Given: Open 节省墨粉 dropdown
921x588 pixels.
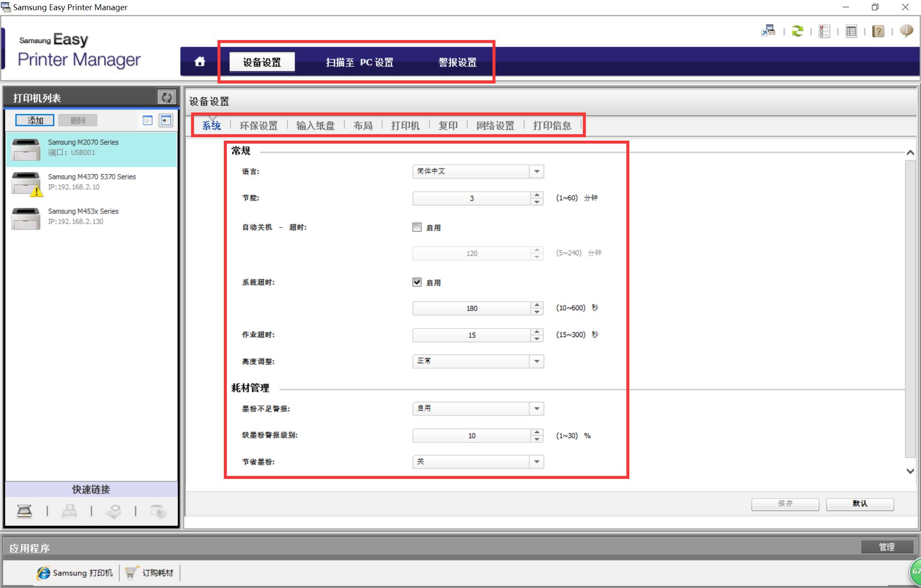Looking at the screenshot, I should click(478, 462).
